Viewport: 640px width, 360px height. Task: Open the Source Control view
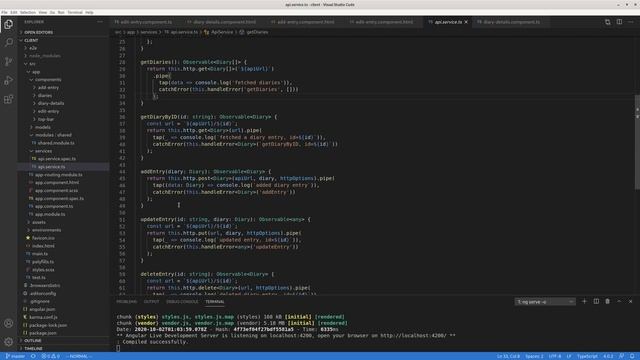point(9,61)
